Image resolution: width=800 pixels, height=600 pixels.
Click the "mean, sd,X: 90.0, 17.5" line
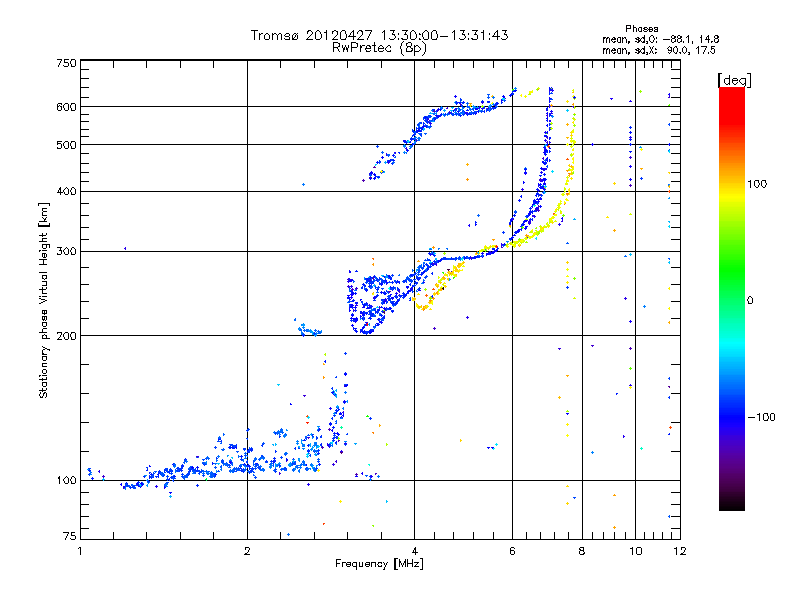pyautogui.click(x=659, y=50)
